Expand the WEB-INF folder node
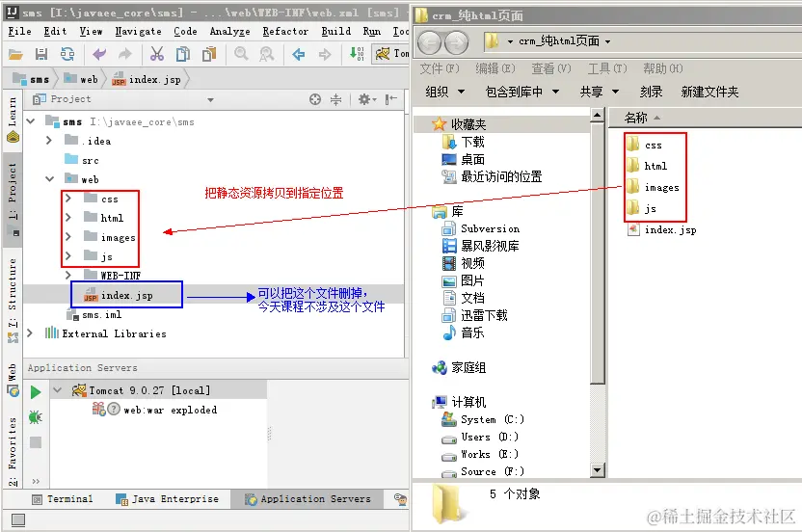Screen dimensions: 802x532 [68, 276]
